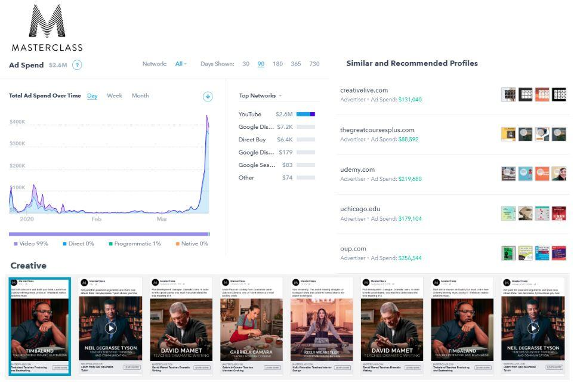Open the uchicago.edu profile

(360, 209)
